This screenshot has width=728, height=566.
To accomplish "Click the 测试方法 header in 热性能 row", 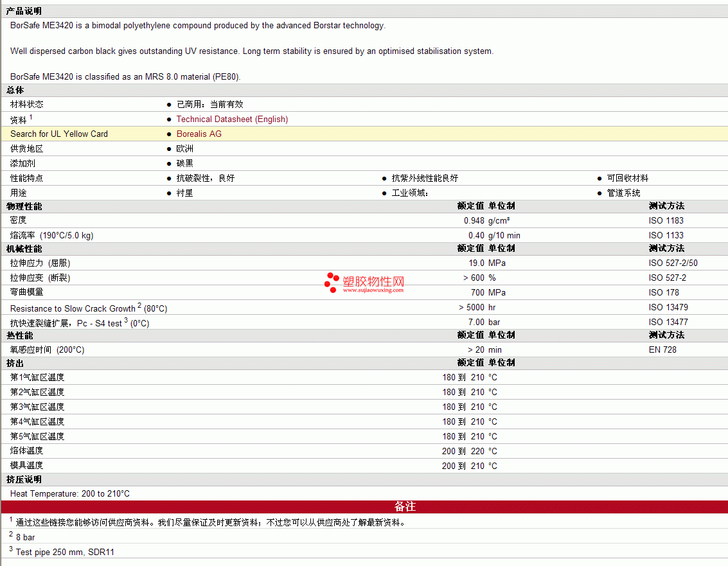I will pyautogui.click(x=666, y=335).
